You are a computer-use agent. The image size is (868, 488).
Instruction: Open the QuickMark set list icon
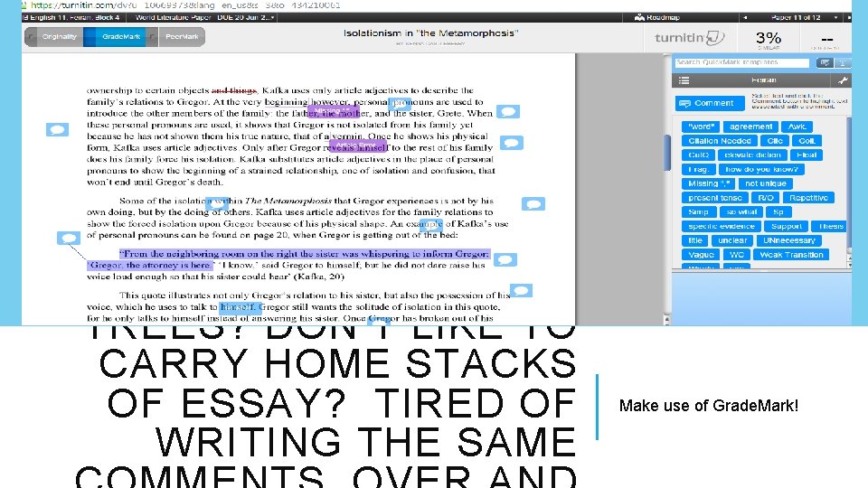(x=684, y=80)
